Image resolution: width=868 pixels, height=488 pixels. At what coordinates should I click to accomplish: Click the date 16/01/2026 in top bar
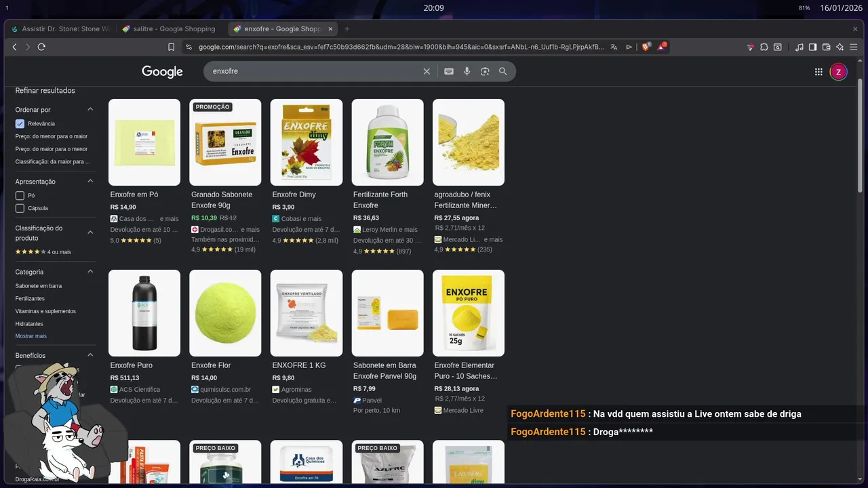point(841,8)
